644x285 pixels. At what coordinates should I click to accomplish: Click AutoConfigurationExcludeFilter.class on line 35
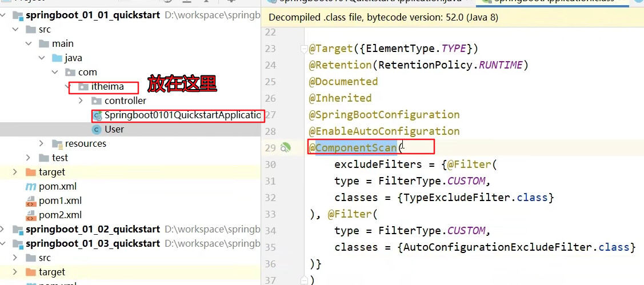(517, 247)
